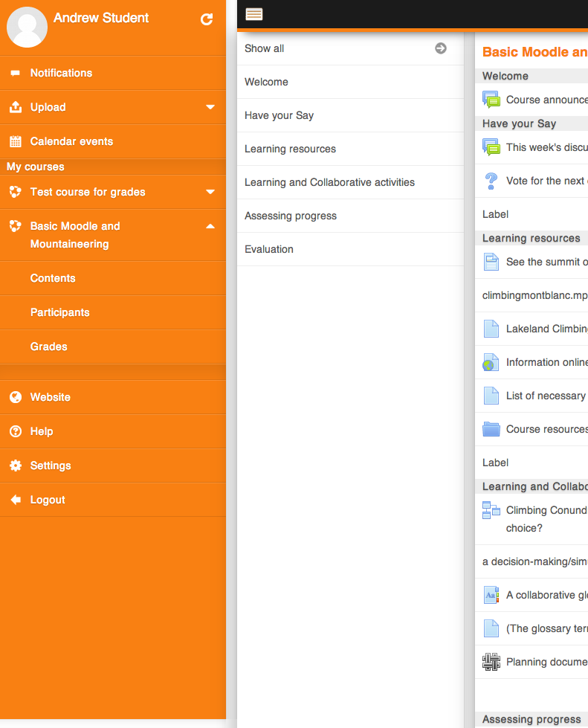Click the forum icon beside This week's discussion

491,147
